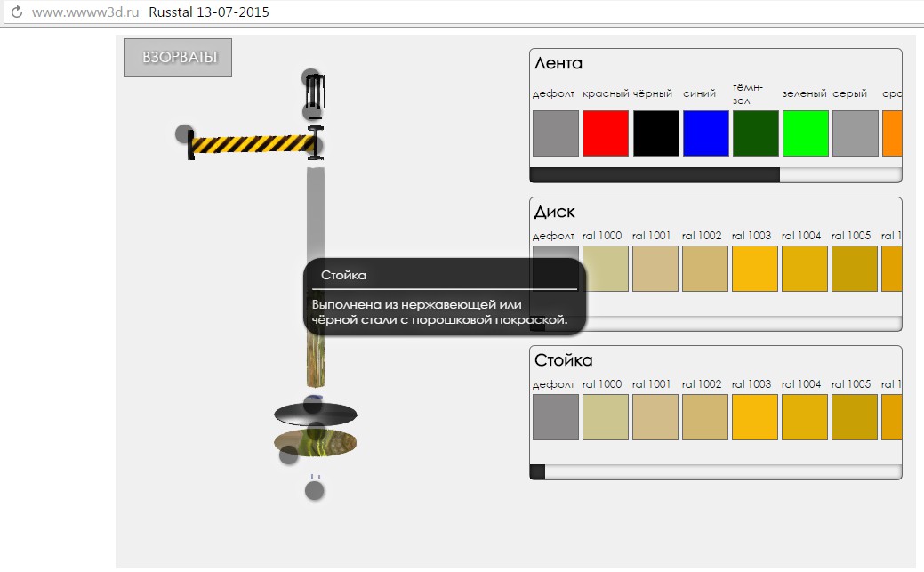Click the gray hotspot at the belt's left end
Screen dimensions: 924x572
pos(184,133)
